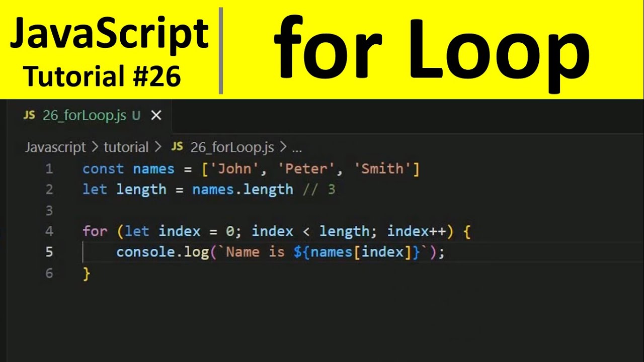Image resolution: width=644 pixels, height=362 pixels.
Task: Click the 'length' variable after let on line 2
Action: coord(141,190)
